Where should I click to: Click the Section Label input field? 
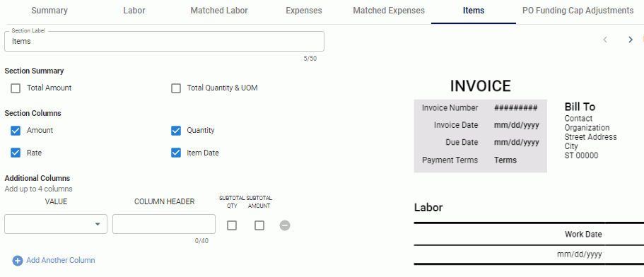[x=164, y=42]
